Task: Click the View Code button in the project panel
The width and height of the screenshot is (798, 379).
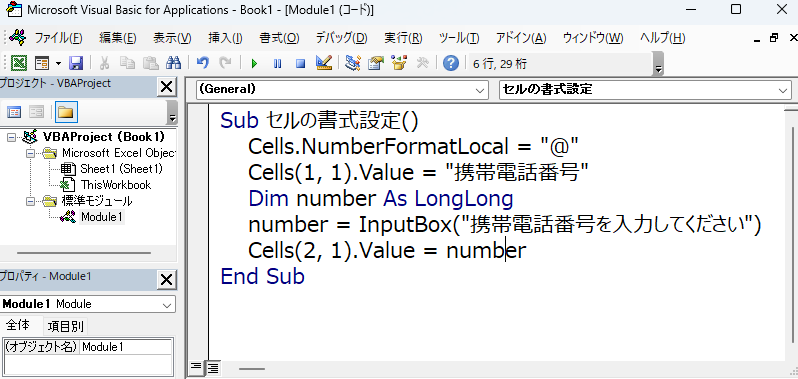Action: tap(14, 112)
